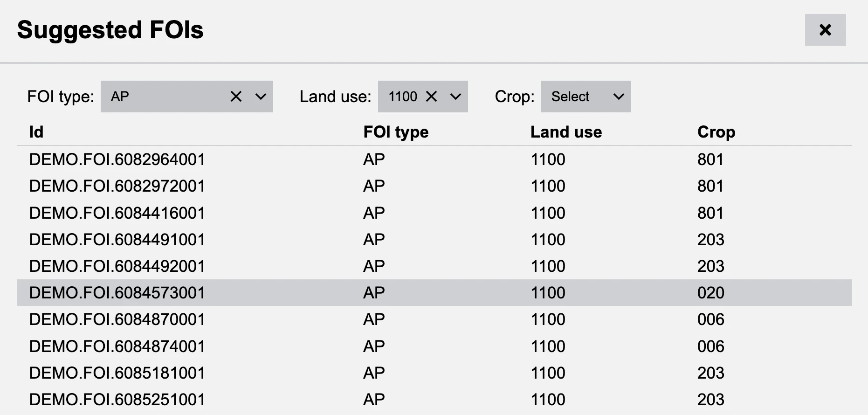Click the Land use column header
The width and height of the screenshot is (868, 415).
(x=566, y=132)
